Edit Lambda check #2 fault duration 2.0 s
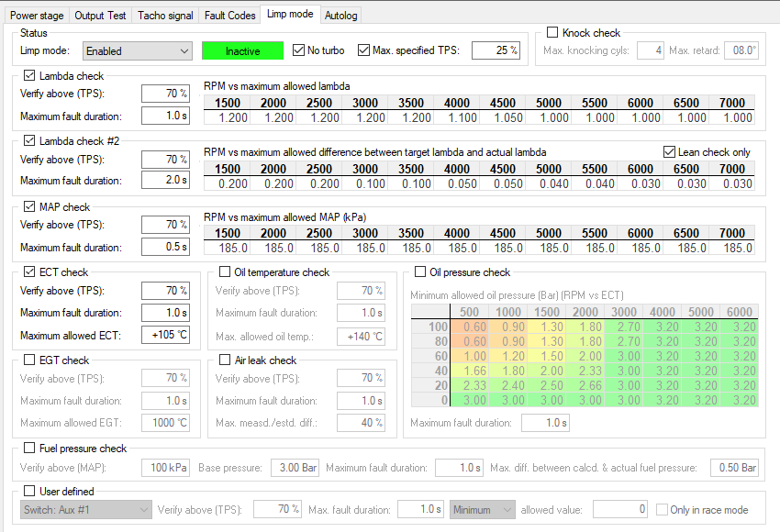This screenshot has width=780, height=532. pos(166,180)
